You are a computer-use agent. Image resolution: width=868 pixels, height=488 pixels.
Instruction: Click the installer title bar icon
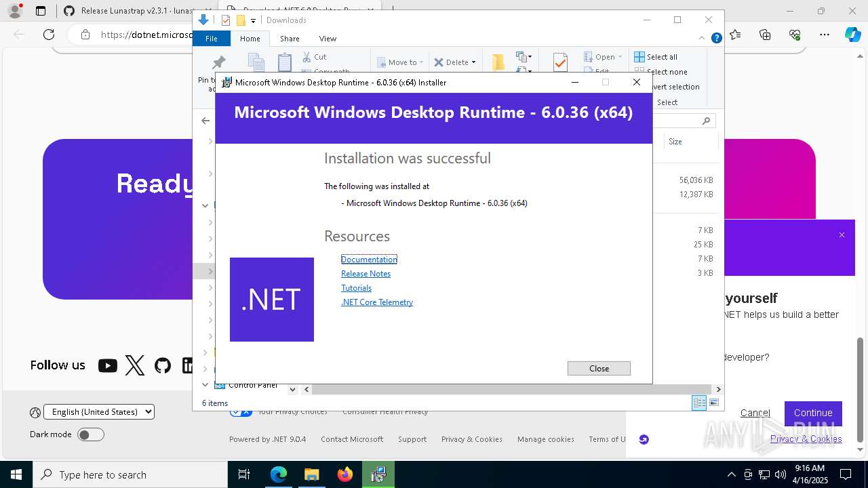227,82
